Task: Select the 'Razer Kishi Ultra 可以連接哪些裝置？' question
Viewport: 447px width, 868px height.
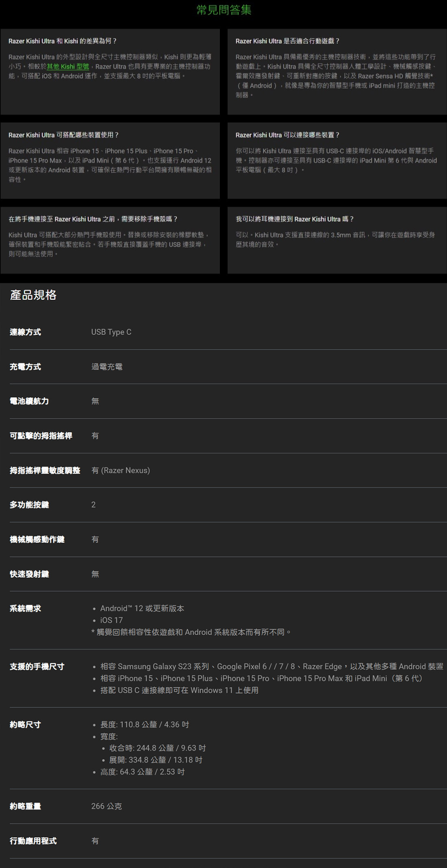Action: click(288, 135)
